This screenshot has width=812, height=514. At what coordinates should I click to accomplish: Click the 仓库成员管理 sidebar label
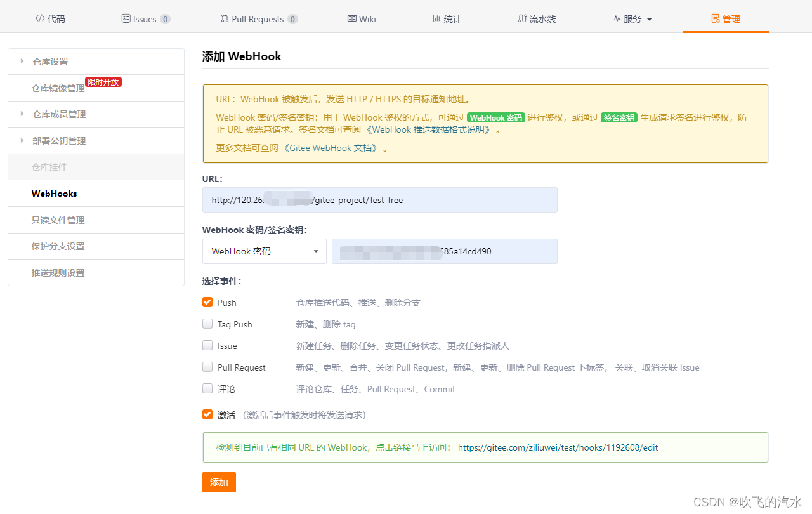59,114
